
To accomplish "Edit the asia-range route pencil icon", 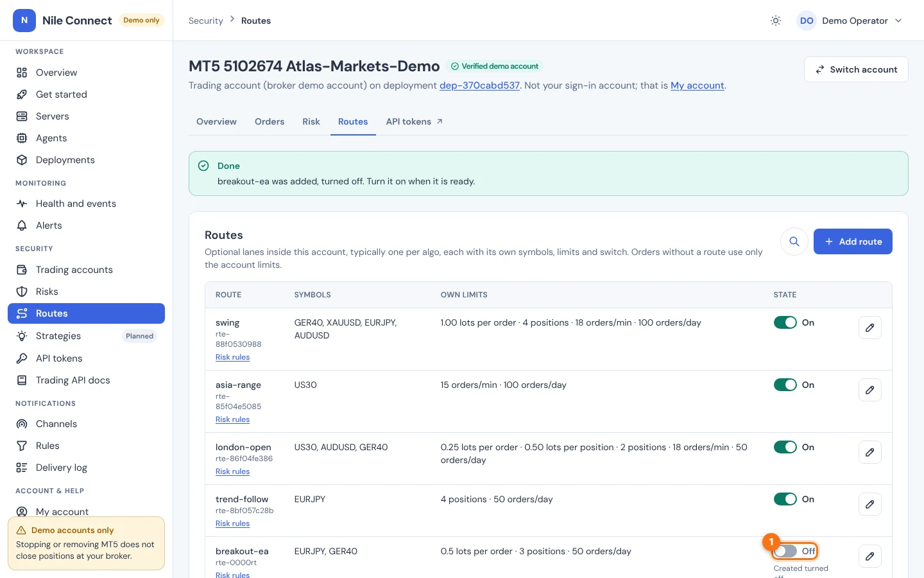I will (x=870, y=390).
